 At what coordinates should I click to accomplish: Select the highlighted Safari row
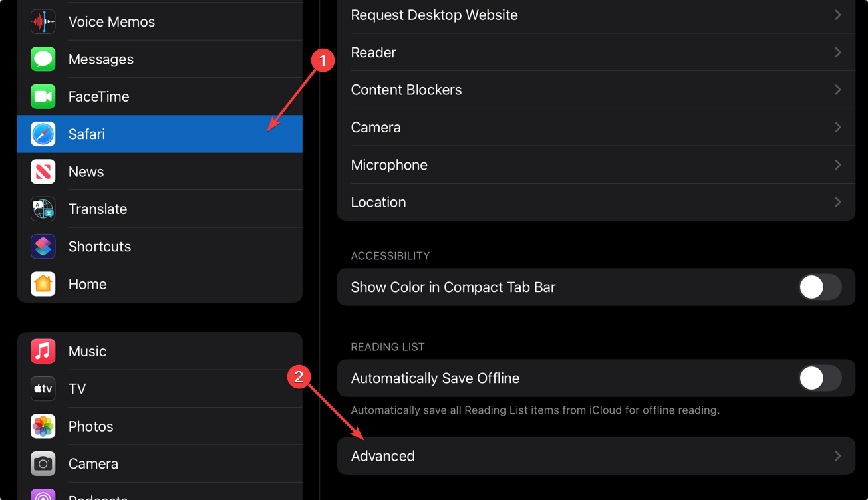click(160, 134)
